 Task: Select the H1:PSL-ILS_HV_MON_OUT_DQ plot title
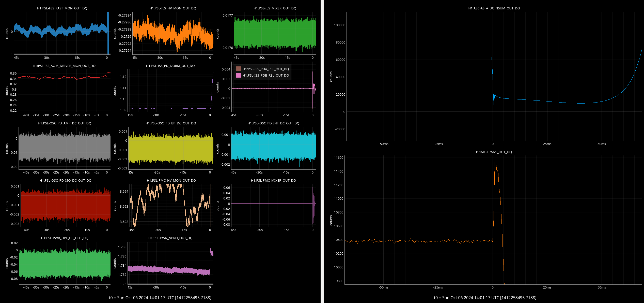pyautogui.click(x=173, y=8)
